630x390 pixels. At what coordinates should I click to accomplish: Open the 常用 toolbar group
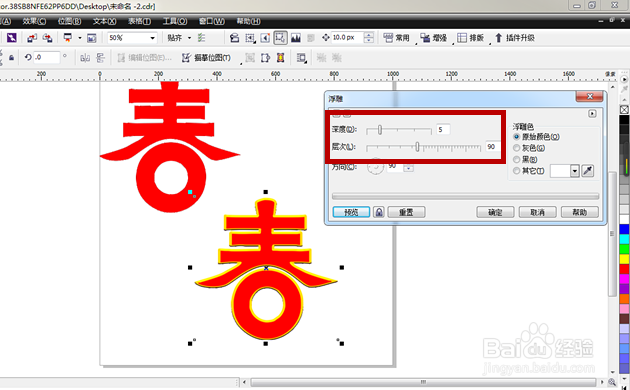(396, 38)
